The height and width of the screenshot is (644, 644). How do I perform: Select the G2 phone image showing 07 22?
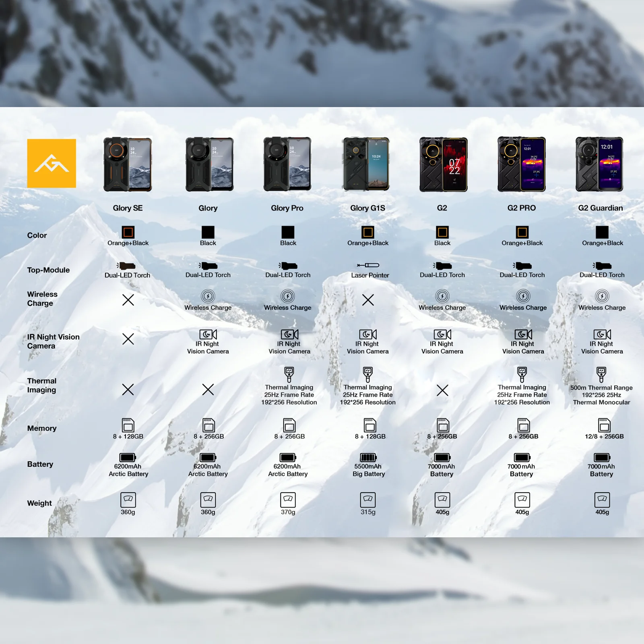click(x=444, y=164)
